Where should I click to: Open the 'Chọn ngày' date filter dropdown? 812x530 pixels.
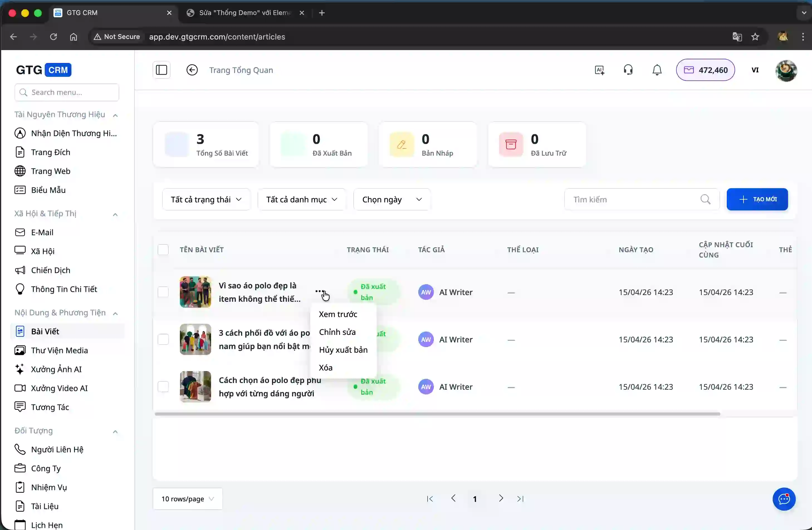pyautogui.click(x=391, y=199)
